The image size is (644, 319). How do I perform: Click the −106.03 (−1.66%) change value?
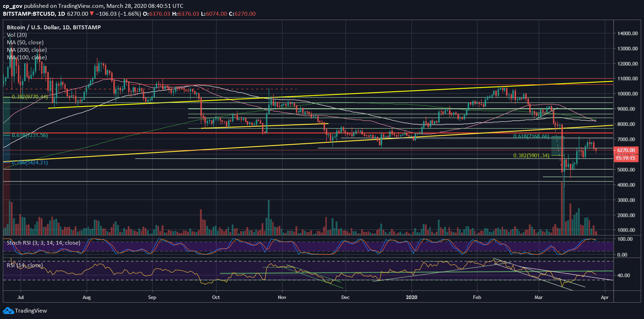point(118,14)
